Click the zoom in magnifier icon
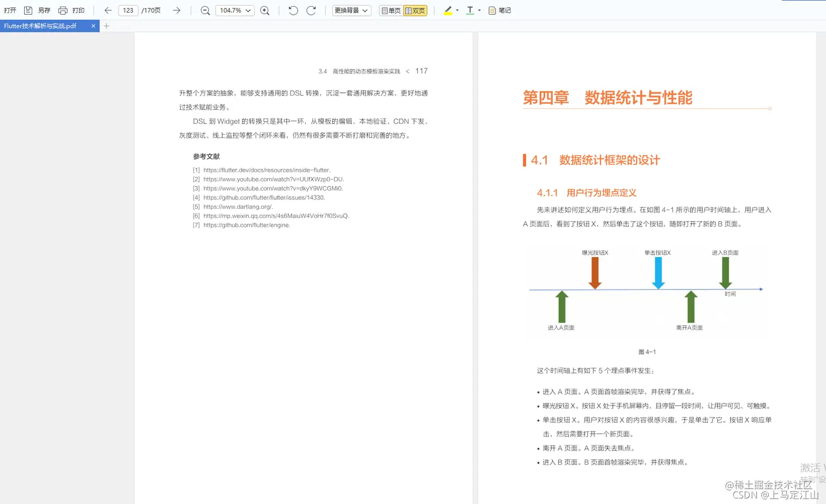The image size is (826, 504). [x=265, y=10]
